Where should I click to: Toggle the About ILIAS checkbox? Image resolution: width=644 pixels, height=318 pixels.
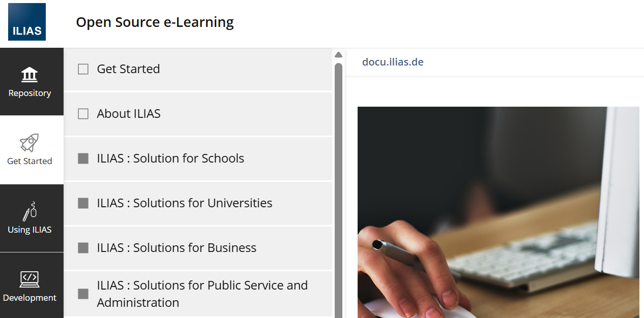[x=83, y=114]
